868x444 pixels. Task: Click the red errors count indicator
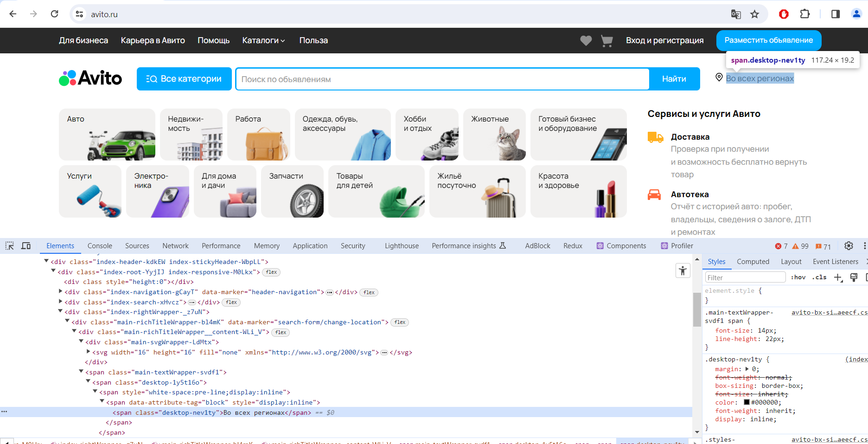click(781, 246)
